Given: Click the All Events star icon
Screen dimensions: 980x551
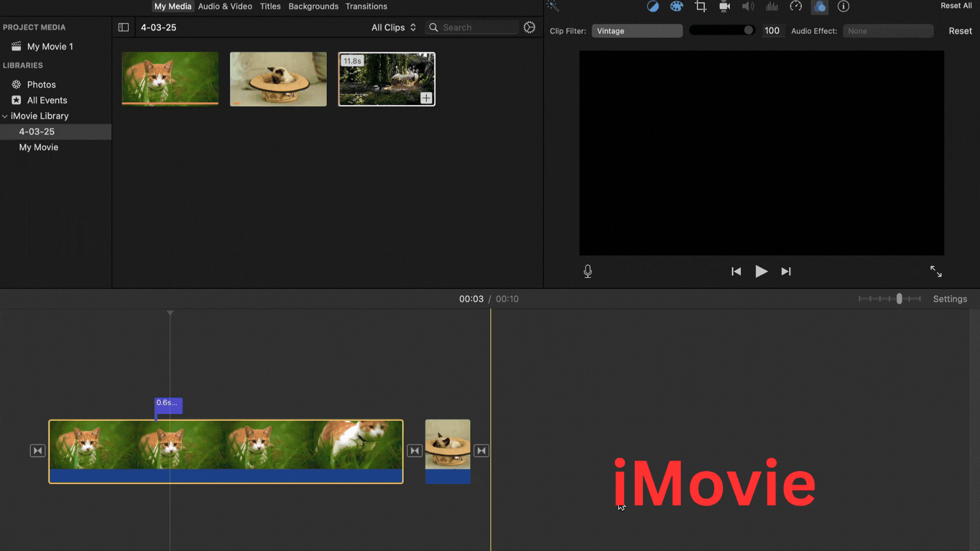Looking at the screenshot, I should coord(17,100).
